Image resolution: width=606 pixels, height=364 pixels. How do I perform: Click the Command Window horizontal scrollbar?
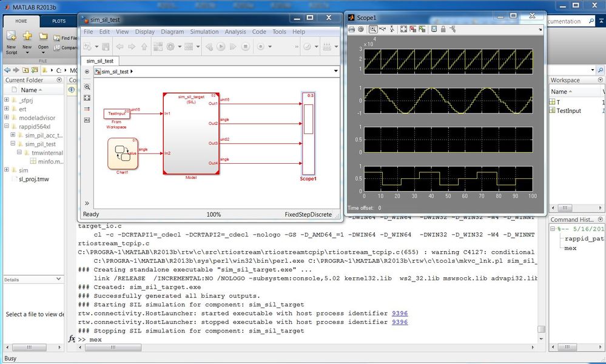113,348
